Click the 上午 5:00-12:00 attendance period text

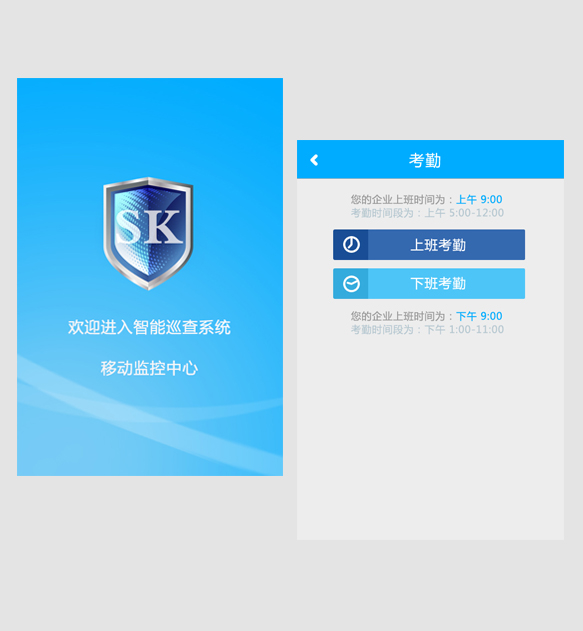coord(464,213)
